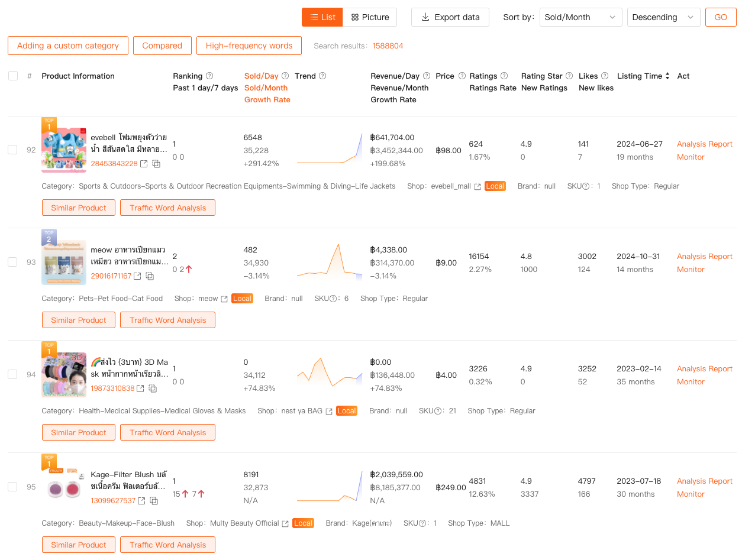Viewport: 742px width, 560px height.
Task: Copy product ID 29016171167 icon
Action: pos(150,276)
